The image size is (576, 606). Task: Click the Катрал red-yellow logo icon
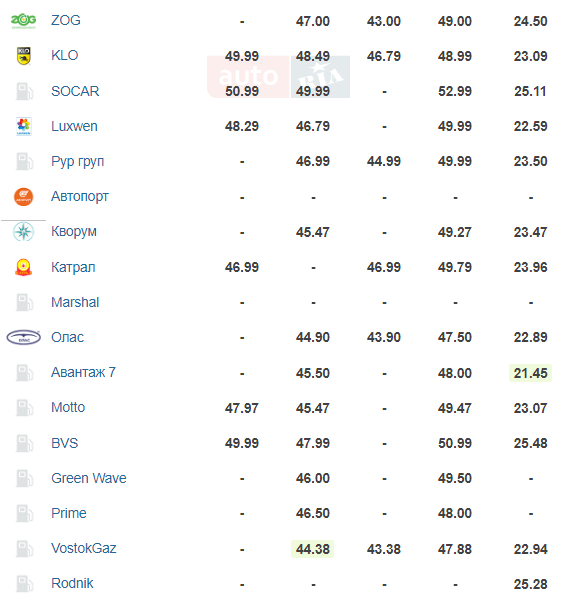[24, 267]
